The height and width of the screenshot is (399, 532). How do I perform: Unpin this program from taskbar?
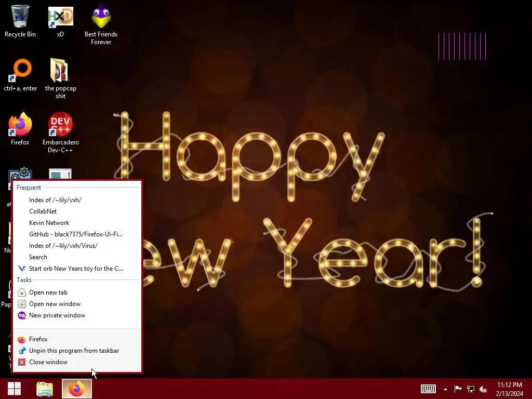77,351
